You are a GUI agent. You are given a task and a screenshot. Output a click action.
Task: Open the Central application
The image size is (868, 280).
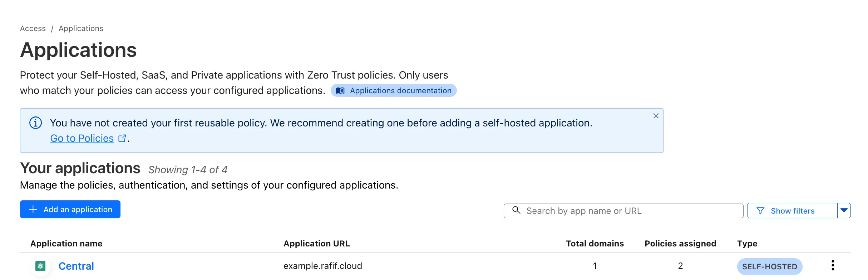coord(76,266)
